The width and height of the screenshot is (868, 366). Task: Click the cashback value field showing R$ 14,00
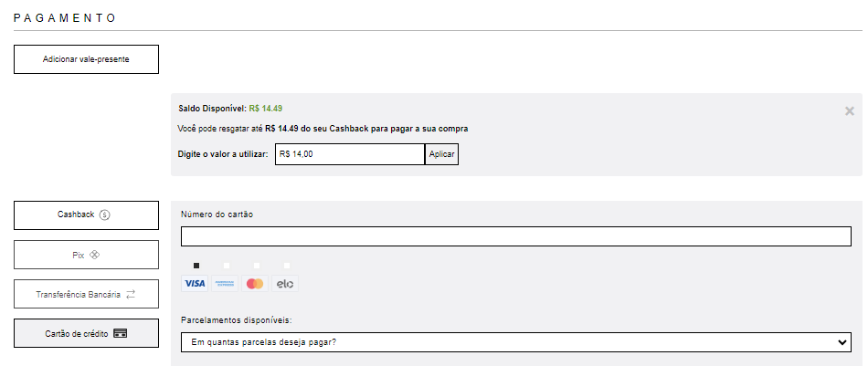(349, 154)
